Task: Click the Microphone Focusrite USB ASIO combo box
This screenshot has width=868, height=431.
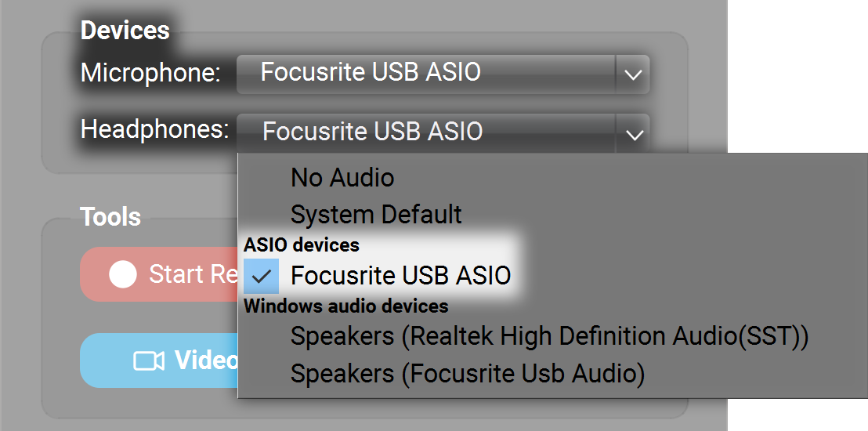Action: click(427, 74)
